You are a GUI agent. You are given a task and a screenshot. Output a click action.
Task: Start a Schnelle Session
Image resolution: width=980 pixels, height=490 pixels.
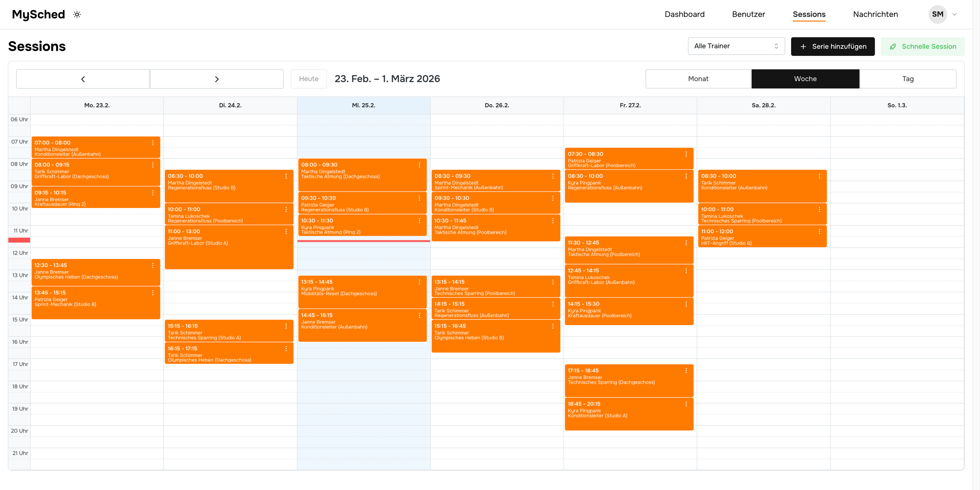[x=922, y=46]
